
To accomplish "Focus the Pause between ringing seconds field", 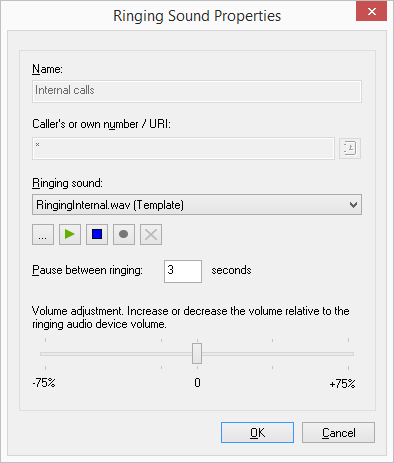I will pyautogui.click(x=183, y=271).
